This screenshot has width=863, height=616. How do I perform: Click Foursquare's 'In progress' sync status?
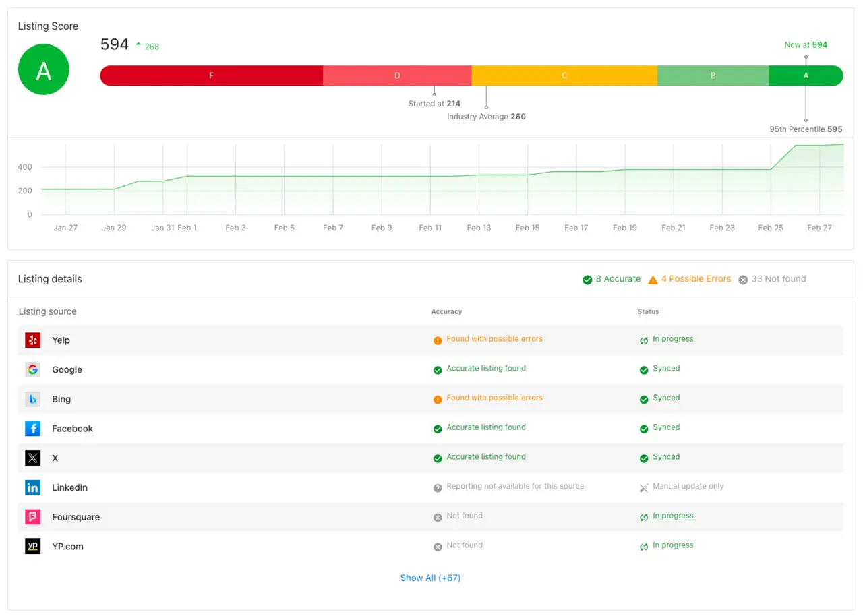tap(672, 516)
